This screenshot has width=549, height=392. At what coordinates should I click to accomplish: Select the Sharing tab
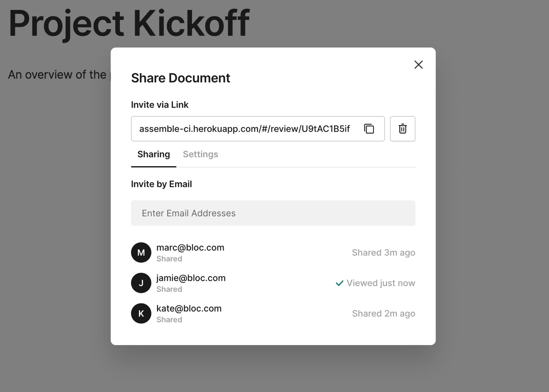coord(154,154)
